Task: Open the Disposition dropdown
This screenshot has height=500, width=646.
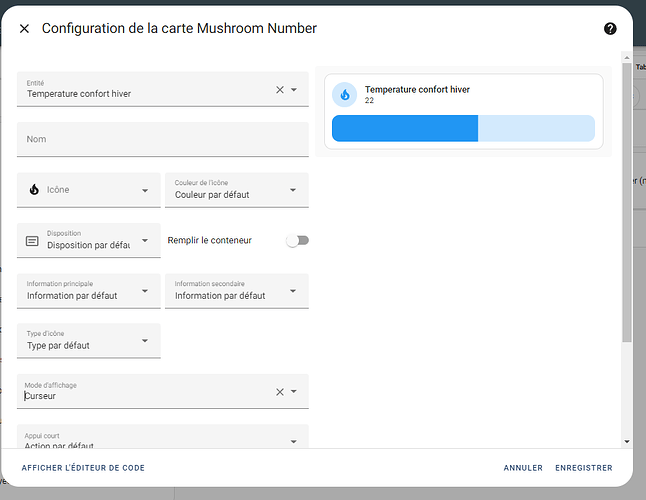Action: tap(89, 241)
